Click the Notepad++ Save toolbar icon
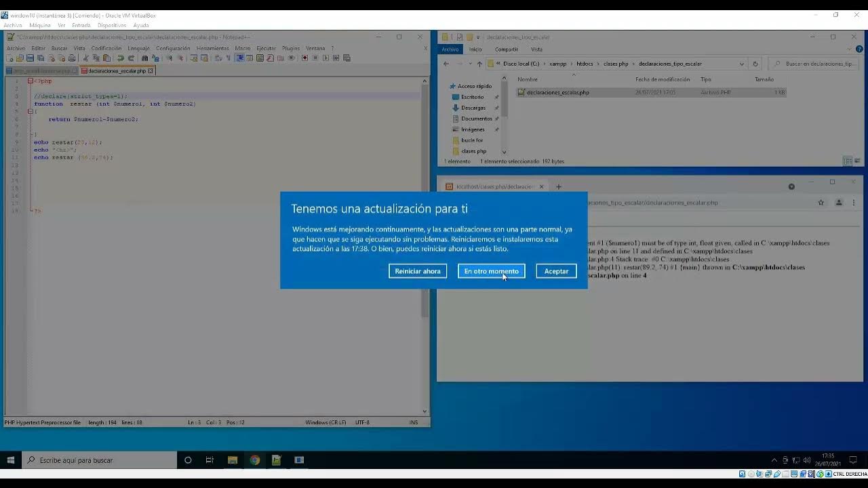 pyautogui.click(x=30, y=58)
